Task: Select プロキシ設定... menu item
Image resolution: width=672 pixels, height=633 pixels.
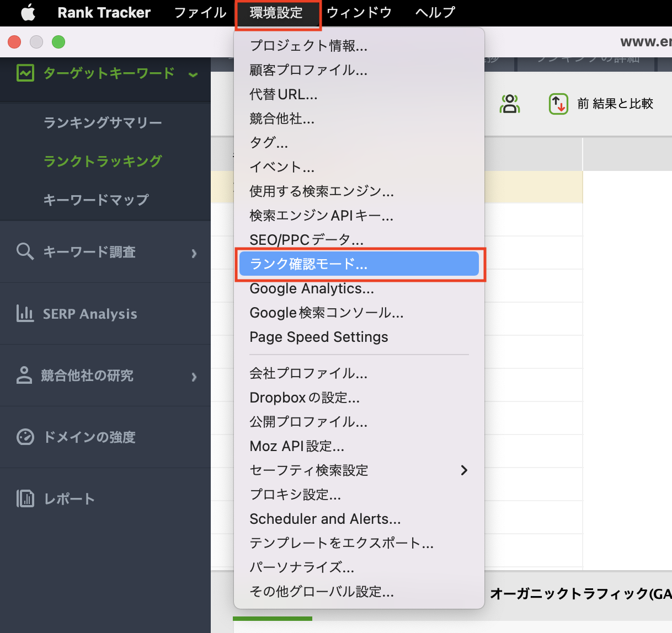Action: (x=359, y=495)
